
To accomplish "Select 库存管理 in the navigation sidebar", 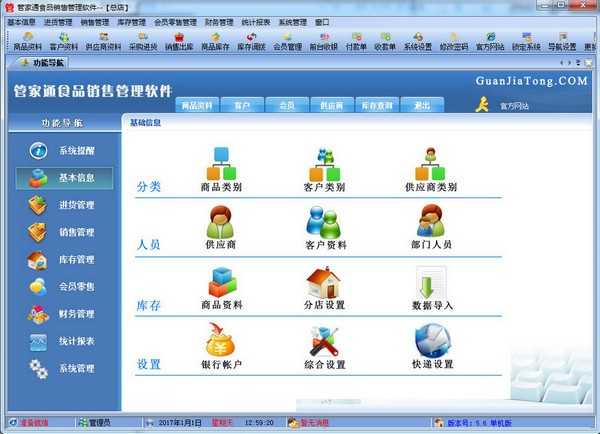I will coord(65,260).
